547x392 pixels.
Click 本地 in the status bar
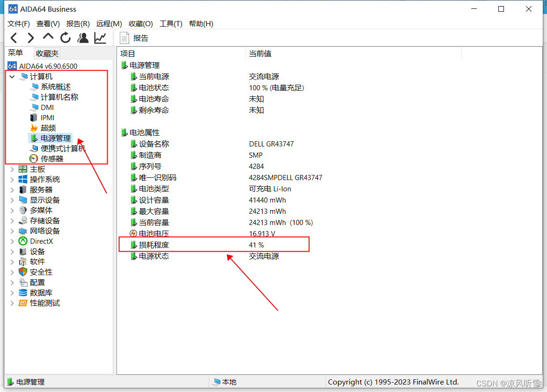pos(225,382)
